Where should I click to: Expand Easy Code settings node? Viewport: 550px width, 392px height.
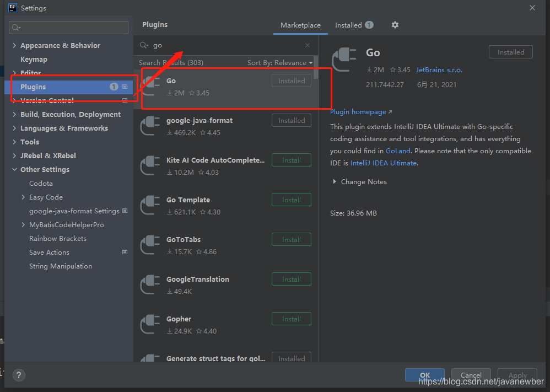click(23, 197)
